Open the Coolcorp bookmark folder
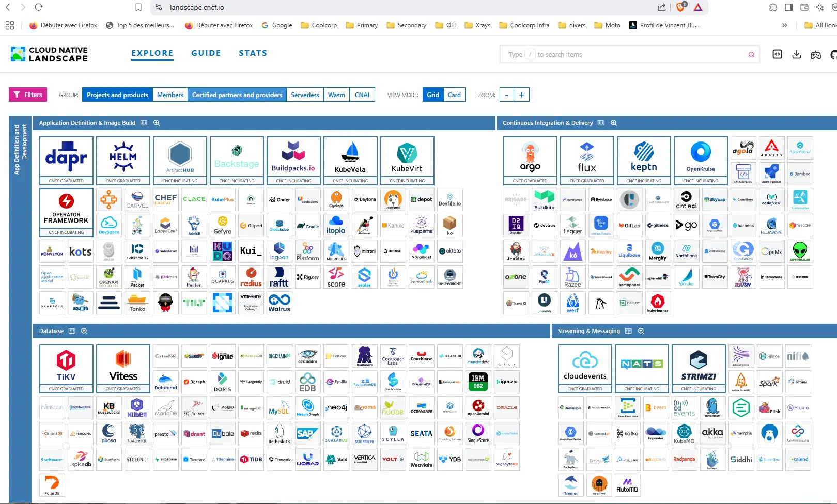Viewport: 837px width, 504px height. [319, 25]
